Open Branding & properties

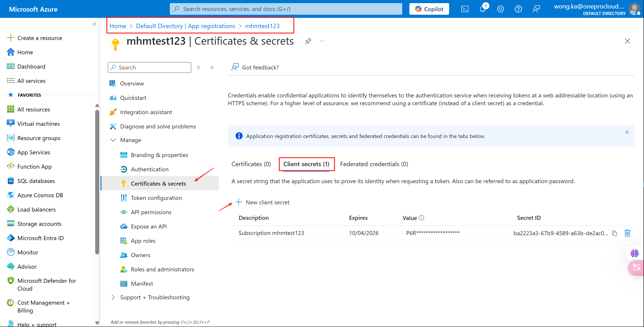tap(154, 155)
